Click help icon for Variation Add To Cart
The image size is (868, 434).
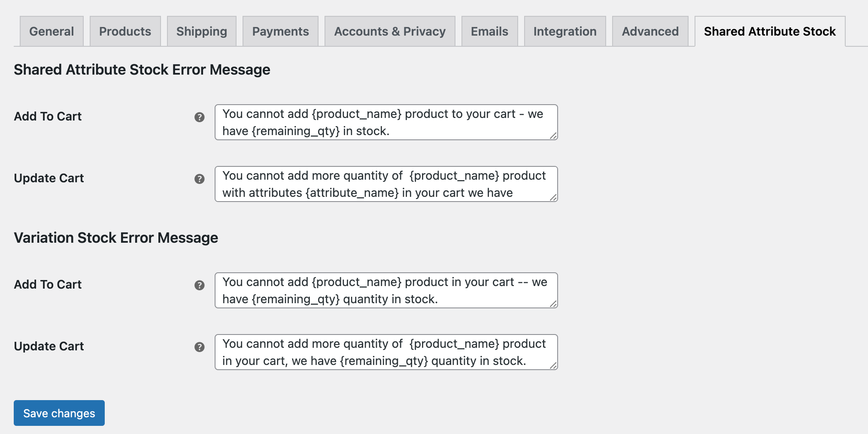click(199, 285)
